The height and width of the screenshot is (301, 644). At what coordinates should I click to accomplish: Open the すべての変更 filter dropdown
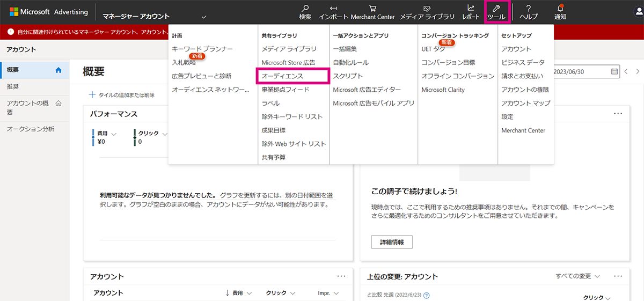point(577,276)
